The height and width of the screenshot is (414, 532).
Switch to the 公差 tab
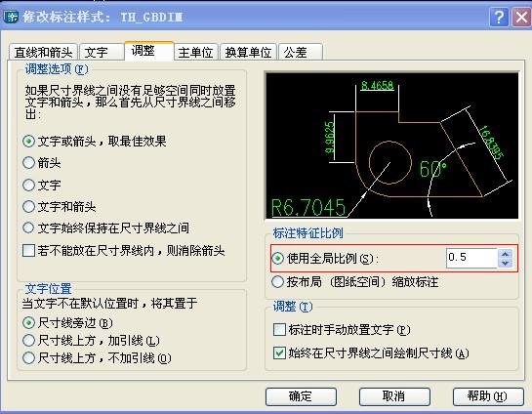(x=301, y=53)
